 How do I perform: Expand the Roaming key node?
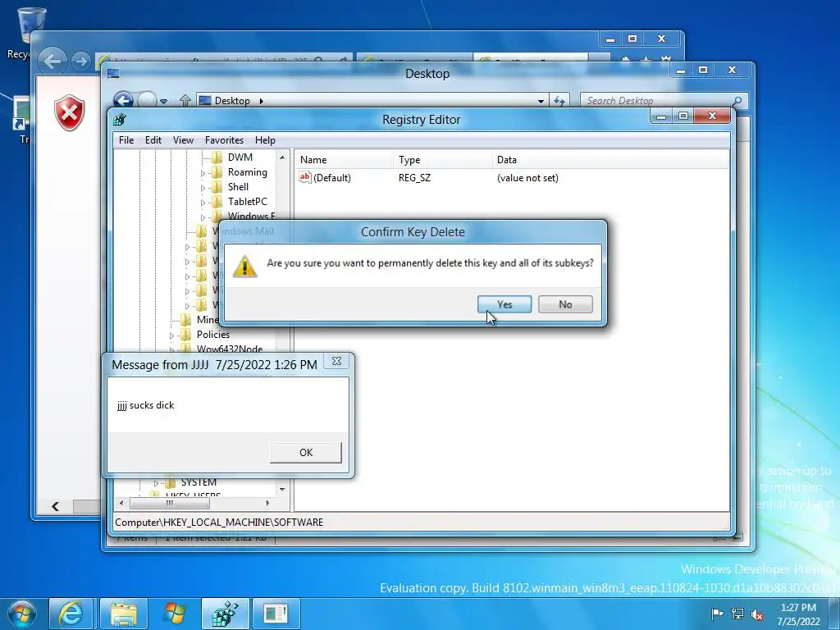point(203,173)
